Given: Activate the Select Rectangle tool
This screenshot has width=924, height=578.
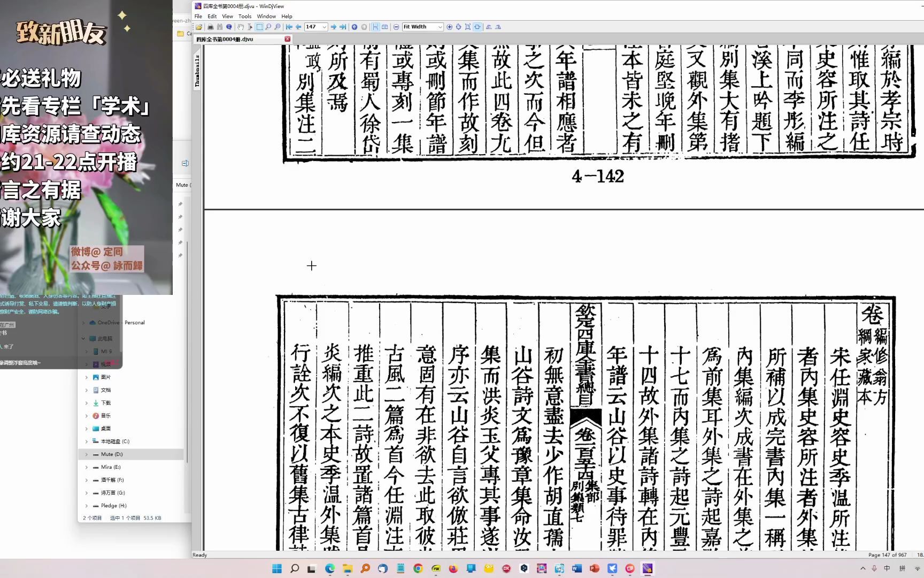Looking at the screenshot, I should [259, 27].
